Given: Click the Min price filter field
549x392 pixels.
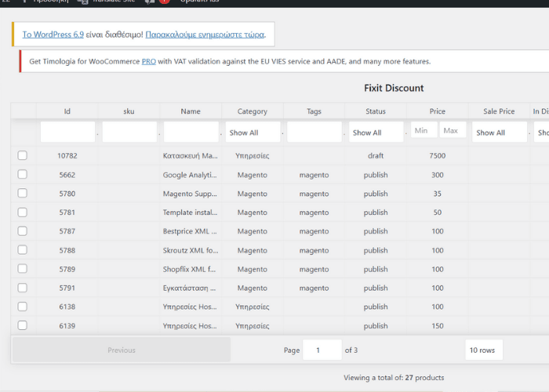Looking at the screenshot, I should coord(424,131).
